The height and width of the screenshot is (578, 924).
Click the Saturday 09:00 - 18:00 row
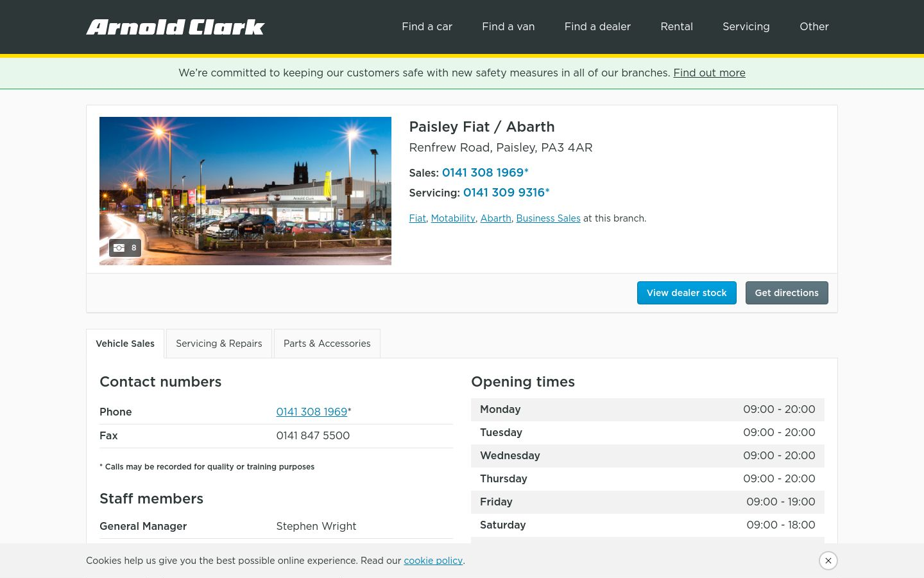647,525
